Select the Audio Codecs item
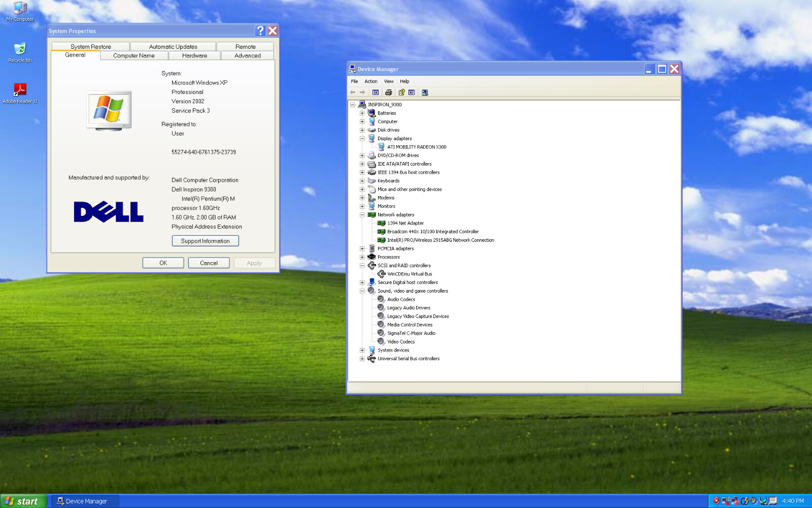 pos(401,299)
